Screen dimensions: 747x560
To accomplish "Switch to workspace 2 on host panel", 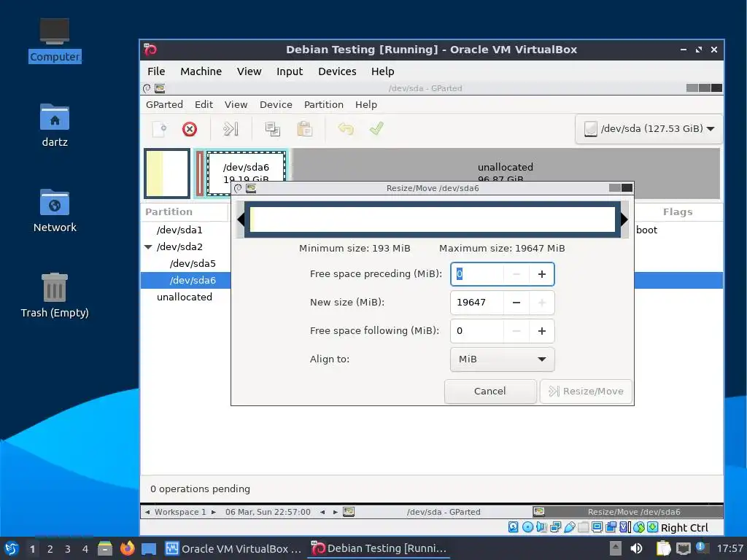I will (x=50, y=549).
